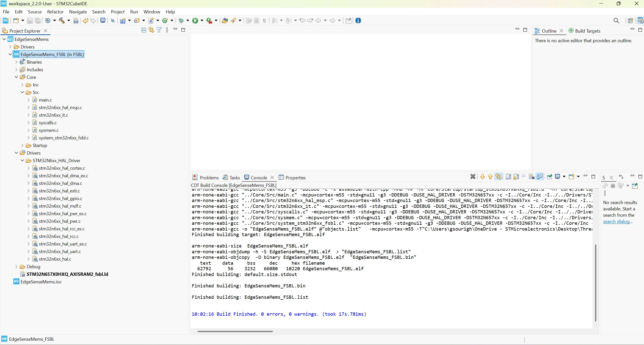
Task: Click the Debug bug icon
Action: click(181, 21)
